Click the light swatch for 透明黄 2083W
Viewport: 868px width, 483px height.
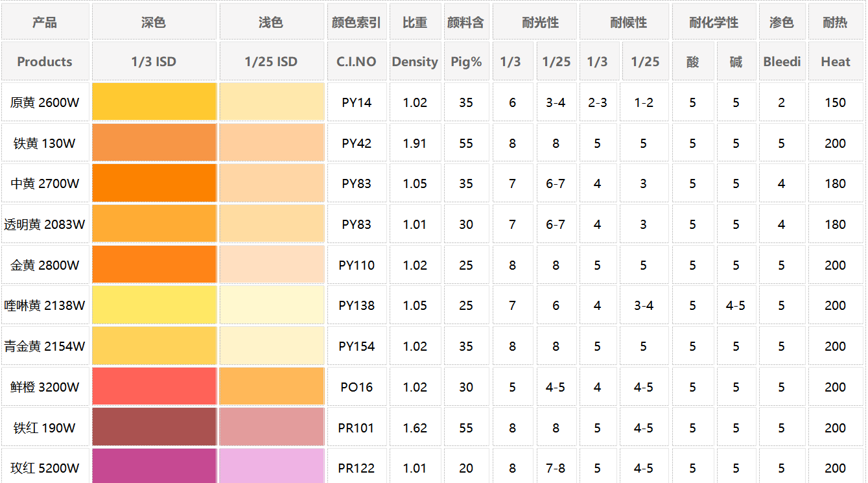coord(272,224)
